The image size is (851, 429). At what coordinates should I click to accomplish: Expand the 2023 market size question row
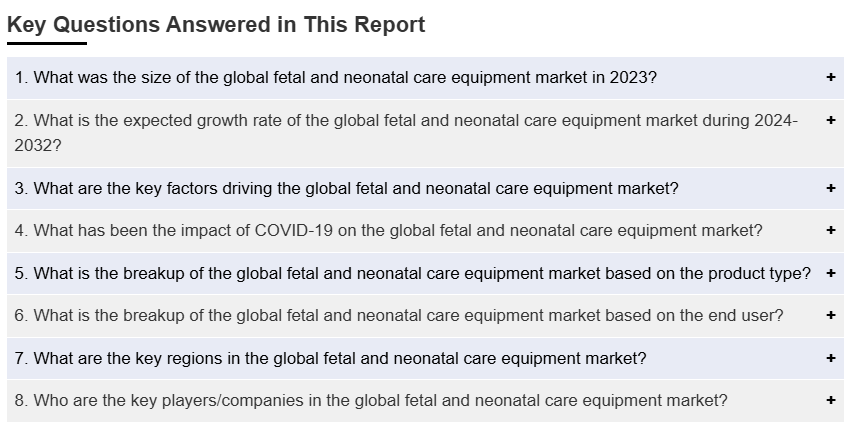coord(426,78)
